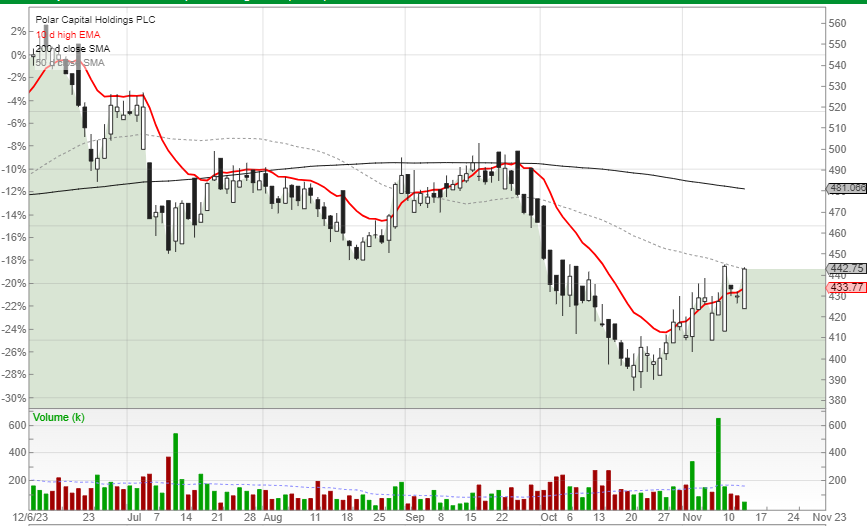Screen dimensions: 867x526
Task: Select the 200 d close SMA legend
Action: (72, 49)
